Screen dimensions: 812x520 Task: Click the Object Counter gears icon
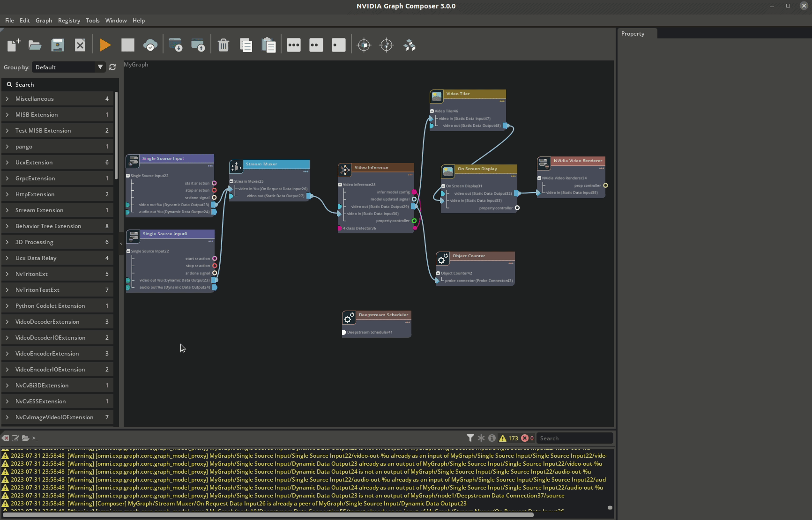pyautogui.click(x=443, y=258)
